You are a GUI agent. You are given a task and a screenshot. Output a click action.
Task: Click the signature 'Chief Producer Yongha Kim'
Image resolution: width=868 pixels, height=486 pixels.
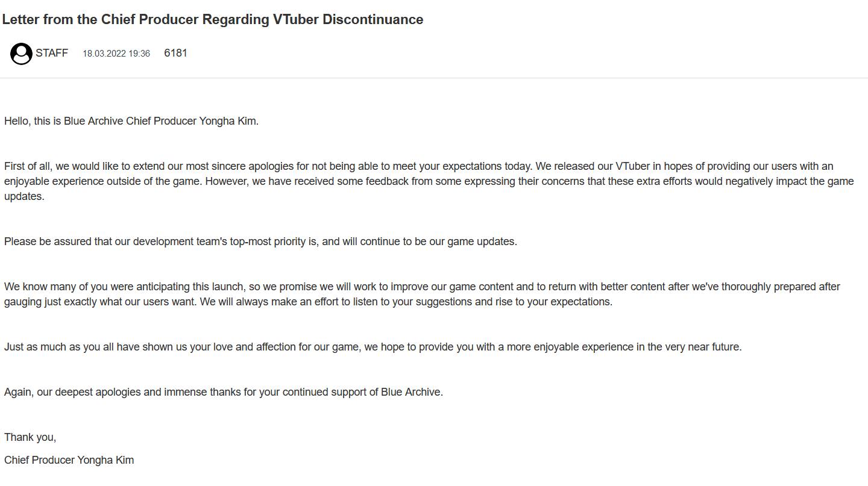tap(69, 460)
